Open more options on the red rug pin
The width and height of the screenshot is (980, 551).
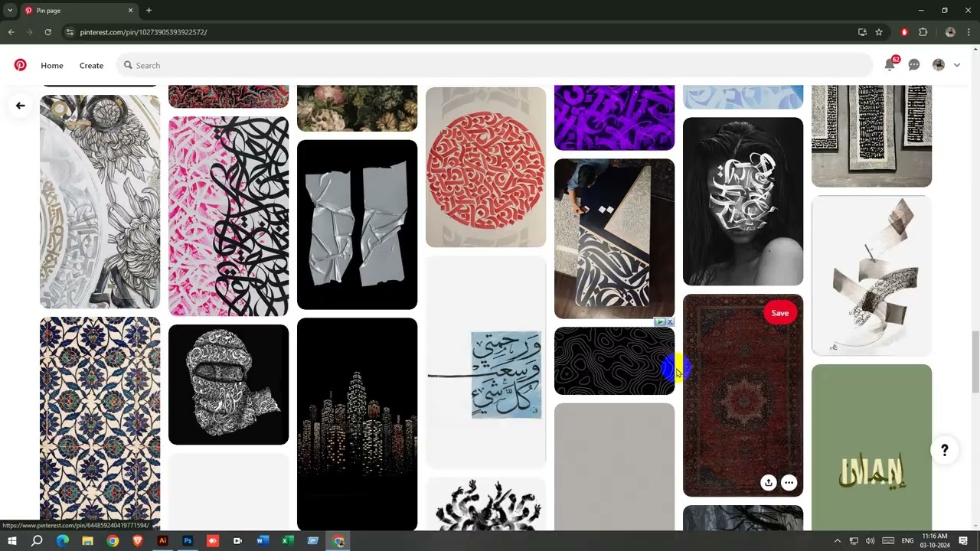tap(789, 482)
